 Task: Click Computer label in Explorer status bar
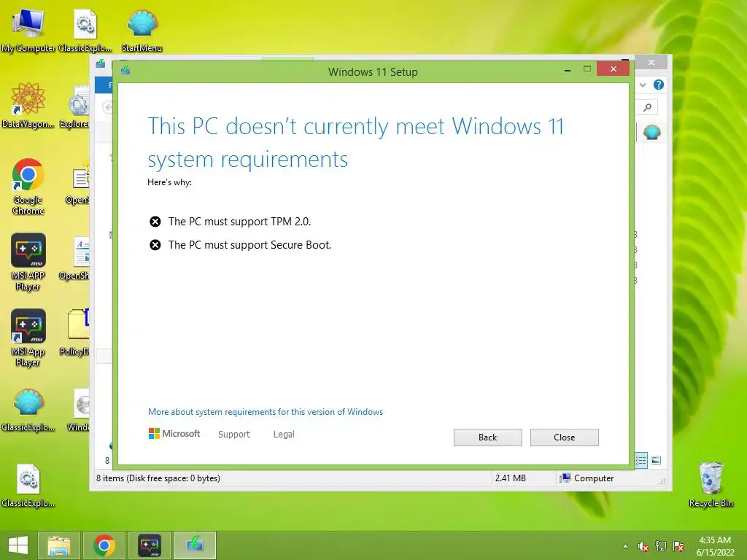coord(594,478)
